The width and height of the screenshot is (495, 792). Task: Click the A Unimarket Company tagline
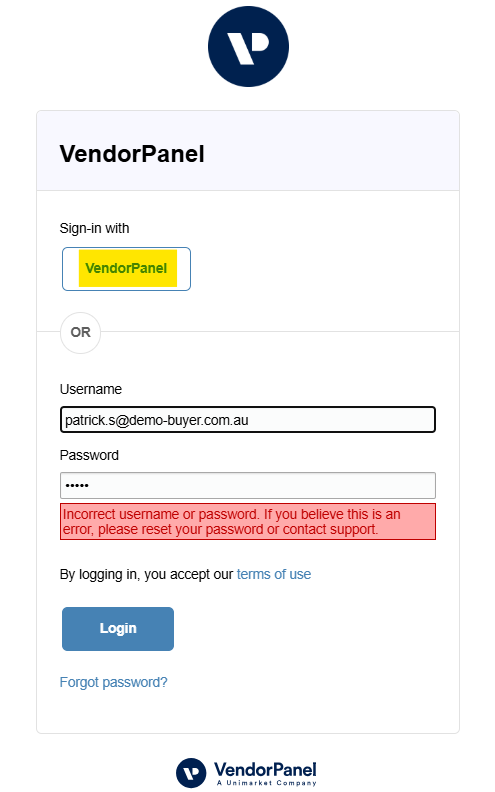click(267, 783)
